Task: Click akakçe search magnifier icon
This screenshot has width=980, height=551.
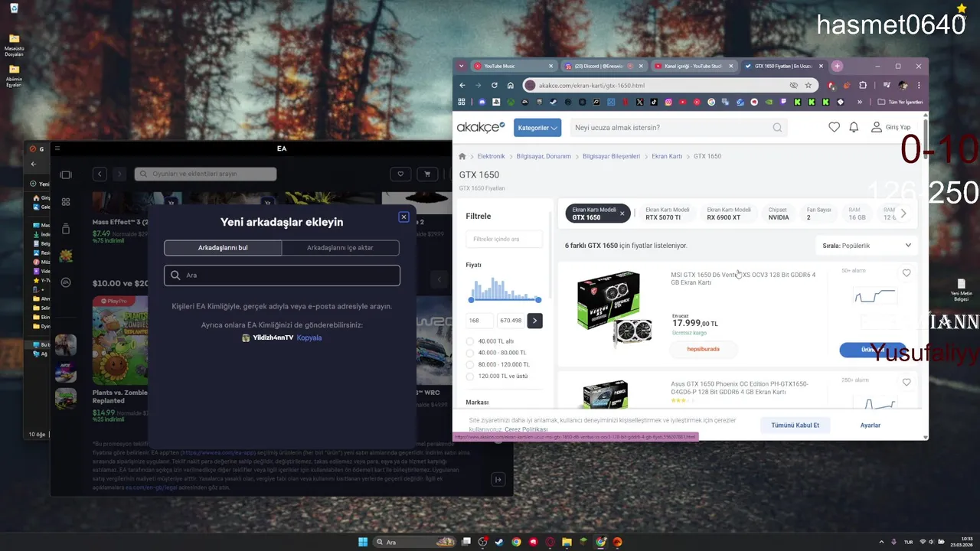Action: pyautogui.click(x=778, y=128)
